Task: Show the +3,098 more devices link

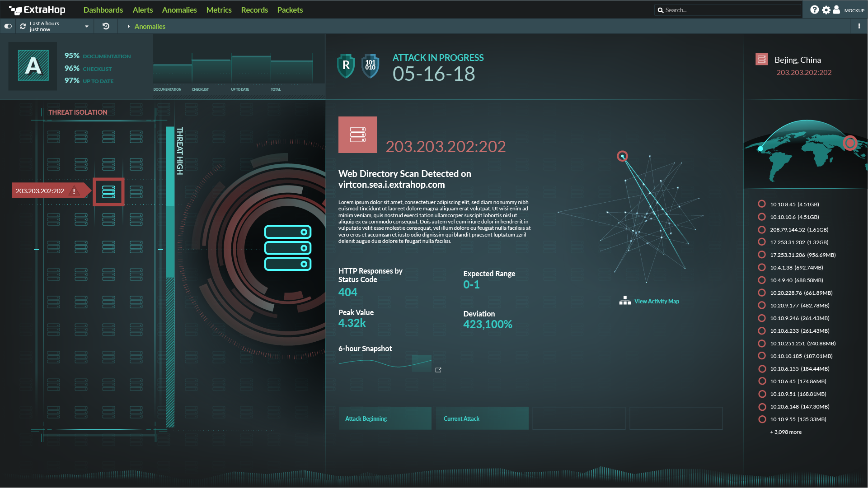Action: tap(786, 432)
